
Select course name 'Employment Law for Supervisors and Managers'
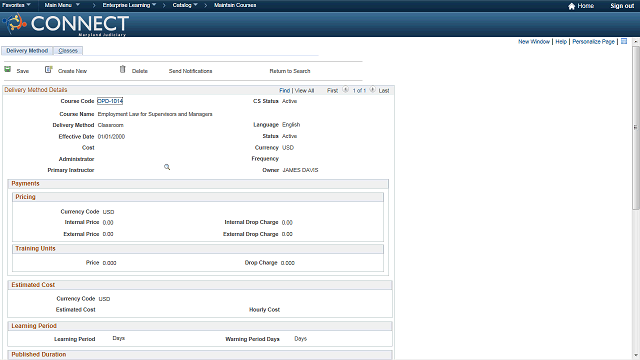pos(155,114)
